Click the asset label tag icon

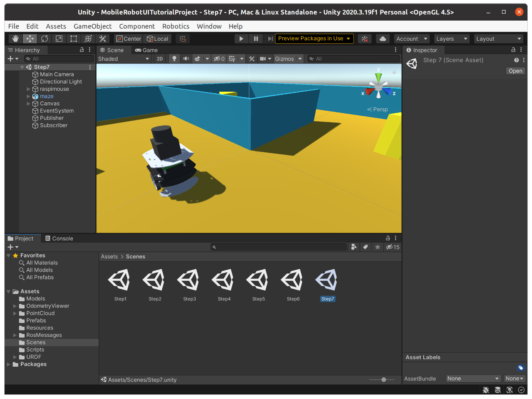coord(521,368)
